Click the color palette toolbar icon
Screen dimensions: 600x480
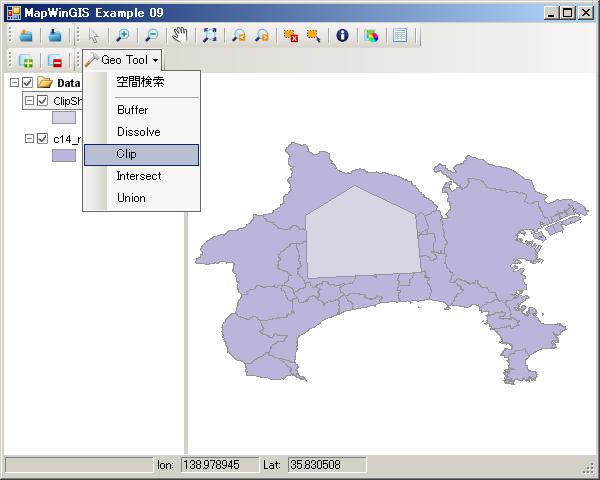pos(372,35)
